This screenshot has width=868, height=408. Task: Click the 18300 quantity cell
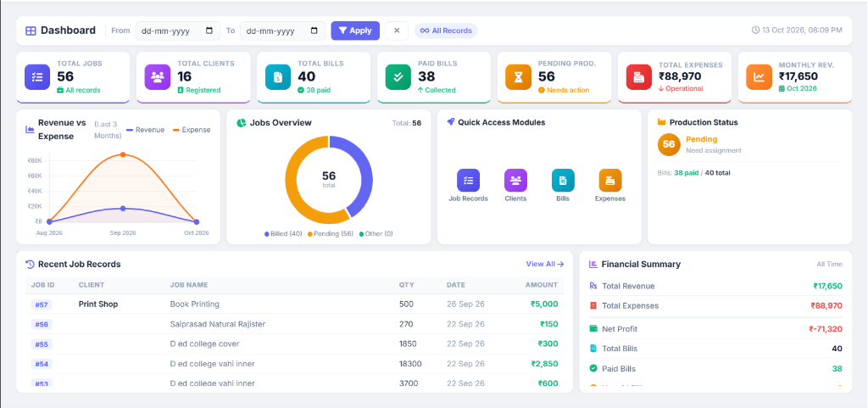[x=410, y=364]
